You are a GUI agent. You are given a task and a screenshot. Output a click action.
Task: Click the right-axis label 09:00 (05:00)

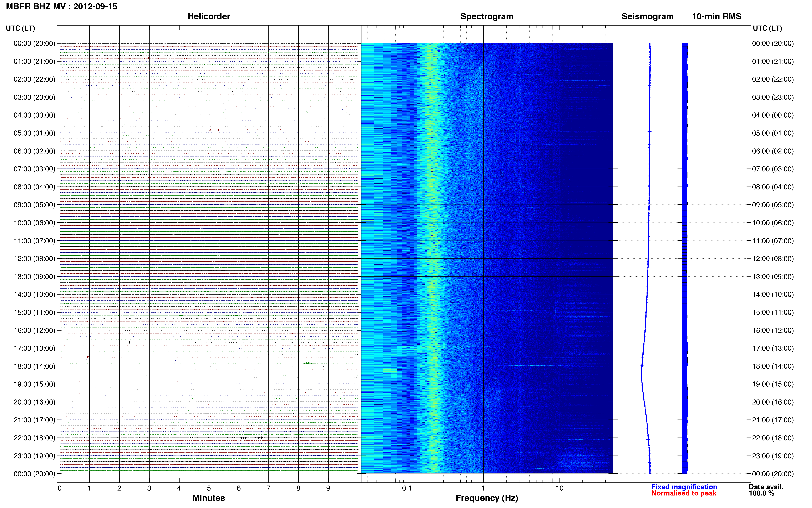point(773,205)
